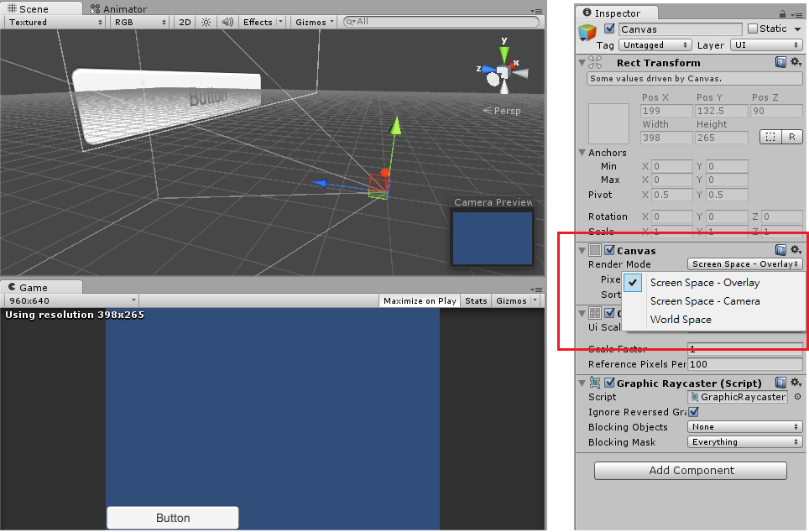This screenshot has height=532, width=809.
Task: Open the Blocking Mask dropdown set to Everything
Action: [744, 442]
